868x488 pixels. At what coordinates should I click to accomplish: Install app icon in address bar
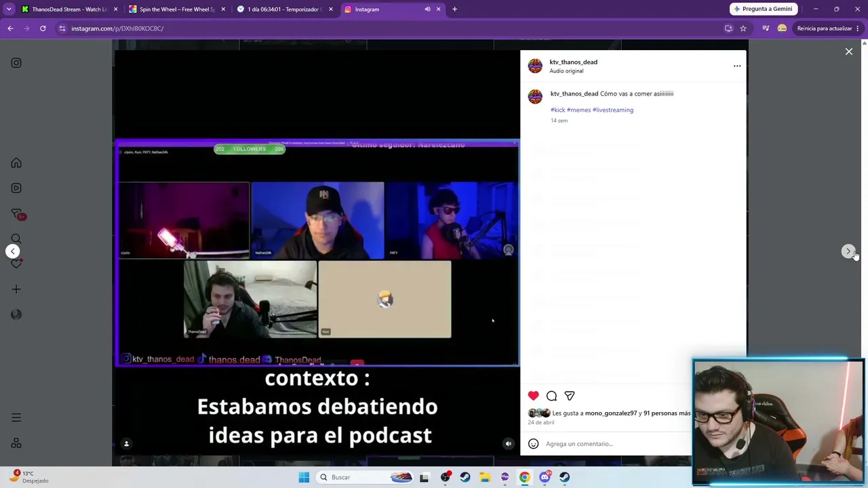[x=728, y=28]
